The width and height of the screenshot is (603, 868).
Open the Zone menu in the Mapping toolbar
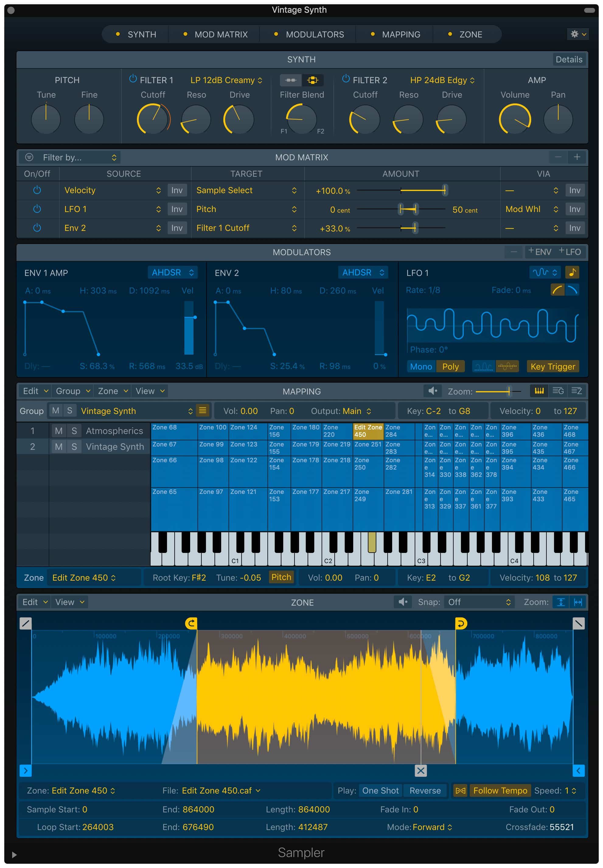tap(112, 391)
